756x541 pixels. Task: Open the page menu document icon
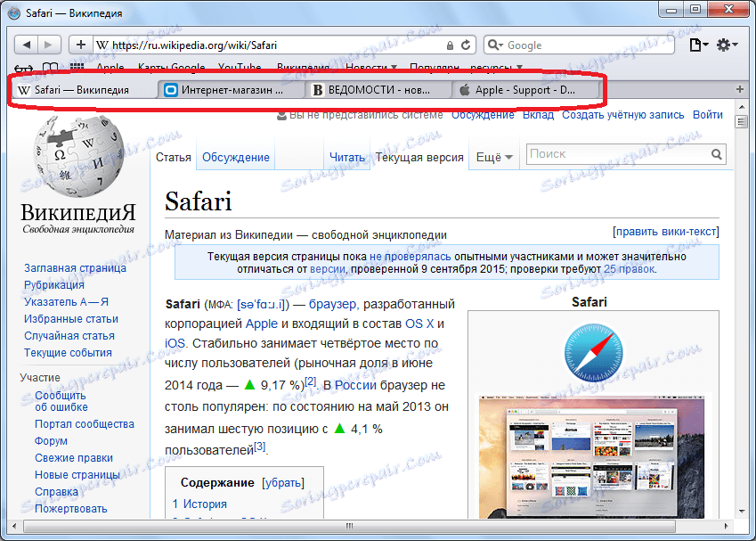[x=698, y=45]
